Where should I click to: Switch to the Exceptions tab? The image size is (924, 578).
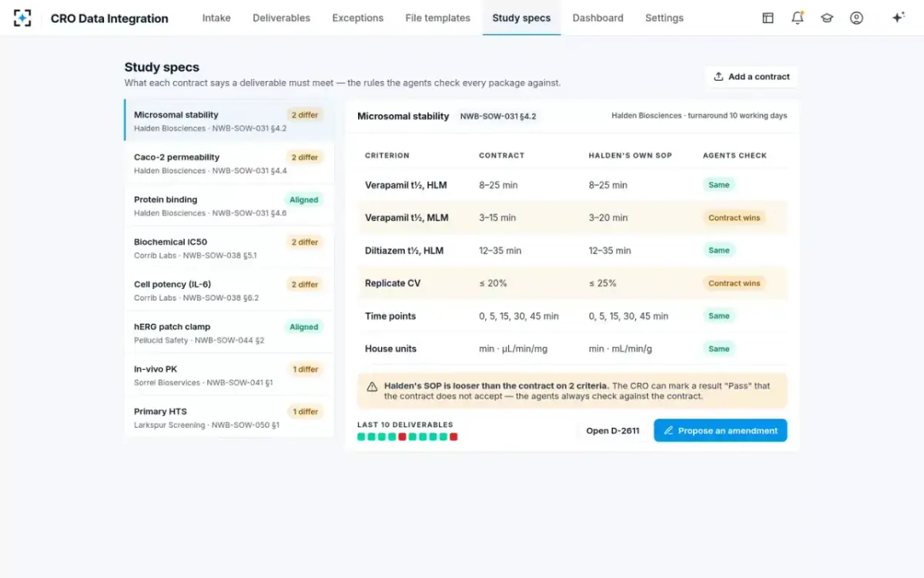coord(358,18)
